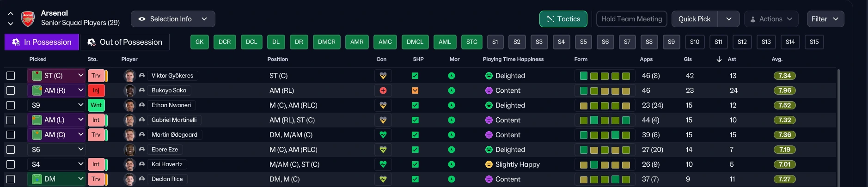Sort by the Ast column header
Screen dimensions: 868x187
[x=732, y=59]
